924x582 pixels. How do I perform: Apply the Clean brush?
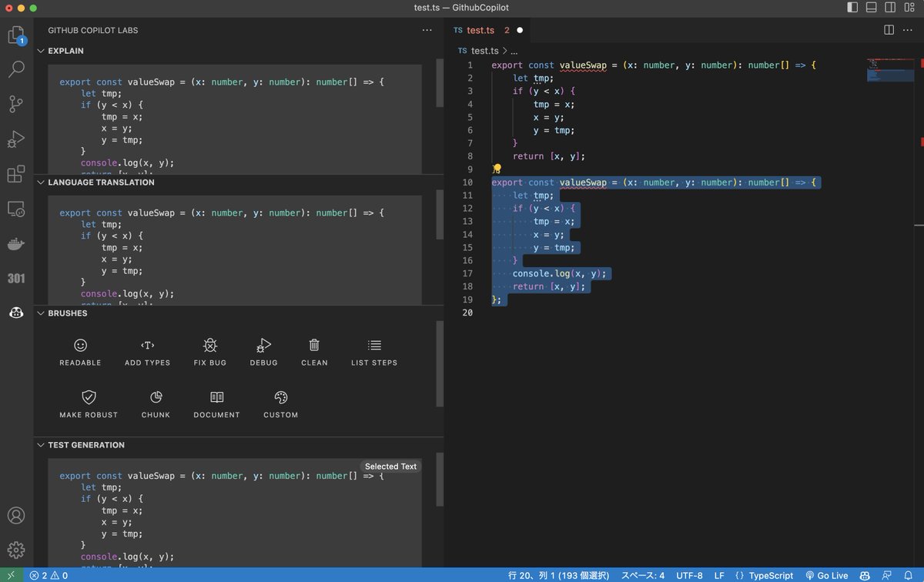pyautogui.click(x=314, y=353)
